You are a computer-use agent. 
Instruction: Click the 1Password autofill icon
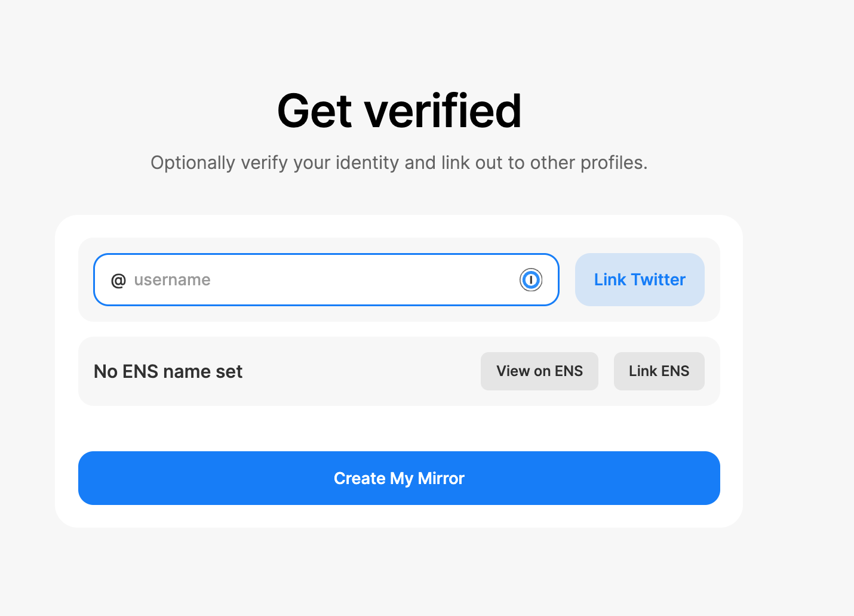pyautogui.click(x=531, y=279)
